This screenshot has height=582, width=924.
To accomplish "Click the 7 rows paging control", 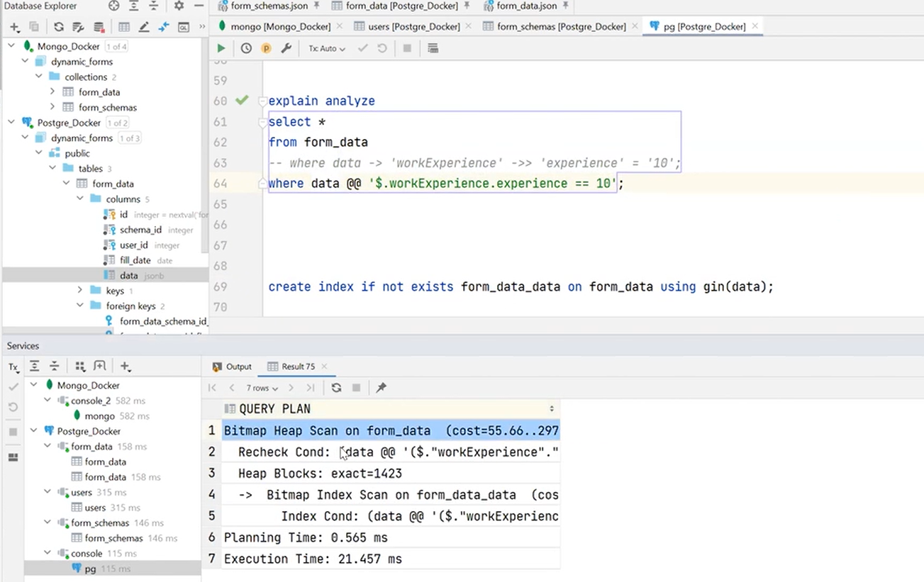I will click(x=261, y=388).
